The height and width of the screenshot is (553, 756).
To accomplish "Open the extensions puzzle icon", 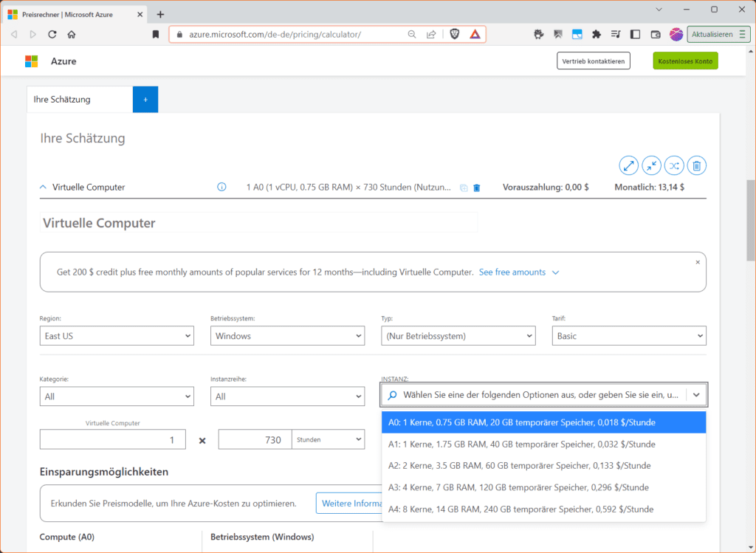I will point(597,34).
